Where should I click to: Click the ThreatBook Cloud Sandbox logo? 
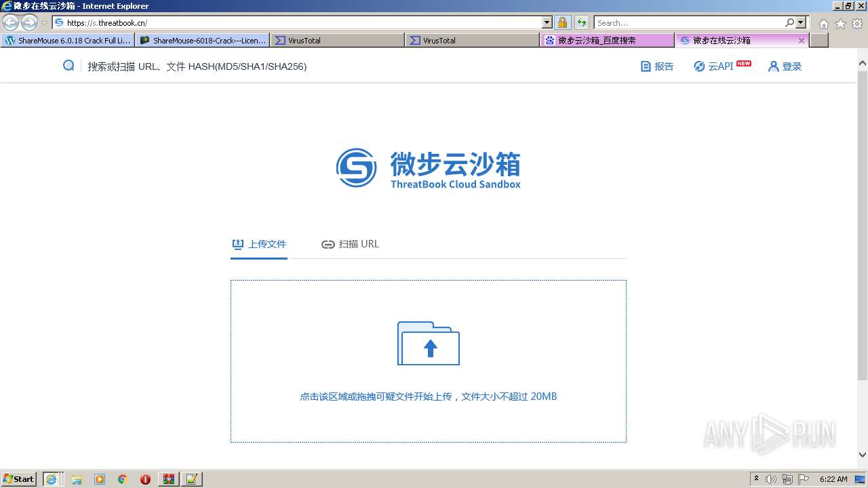[x=429, y=168]
